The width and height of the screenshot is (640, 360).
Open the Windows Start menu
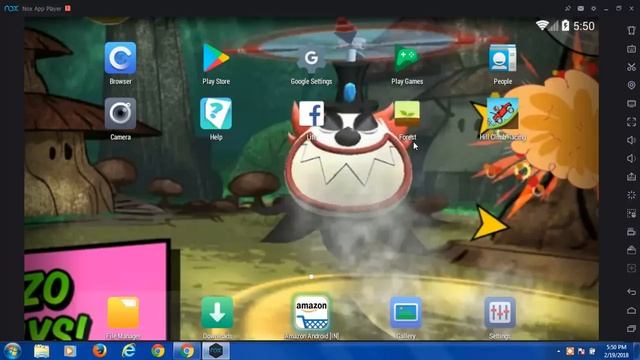[x=12, y=351]
